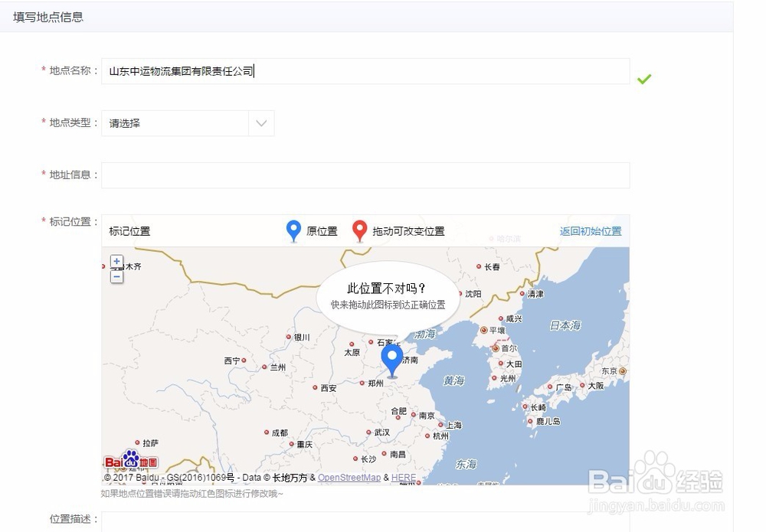Click 清津 city label on map

pyautogui.click(x=535, y=294)
